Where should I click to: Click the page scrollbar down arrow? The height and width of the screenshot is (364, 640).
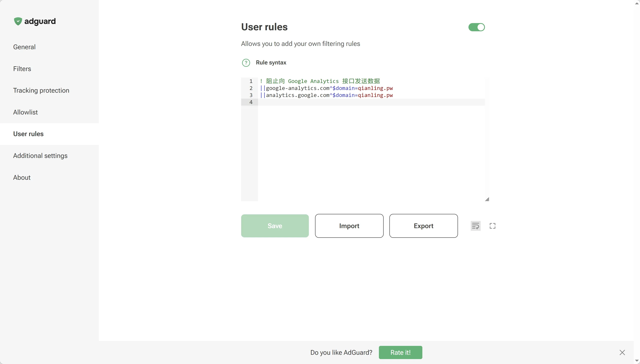tap(637, 361)
